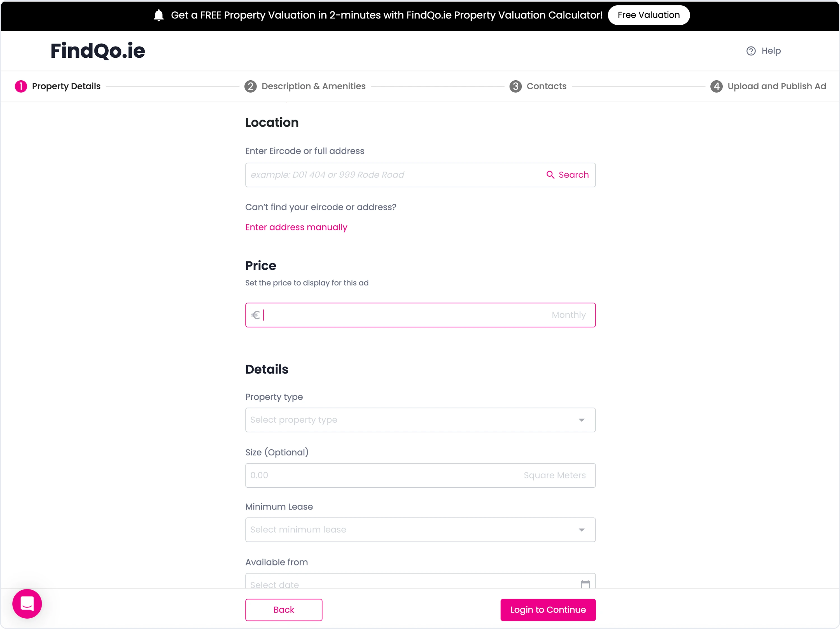Image resolution: width=840 pixels, height=629 pixels.
Task: Click the notification bell icon in the banner
Action: (159, 15)
